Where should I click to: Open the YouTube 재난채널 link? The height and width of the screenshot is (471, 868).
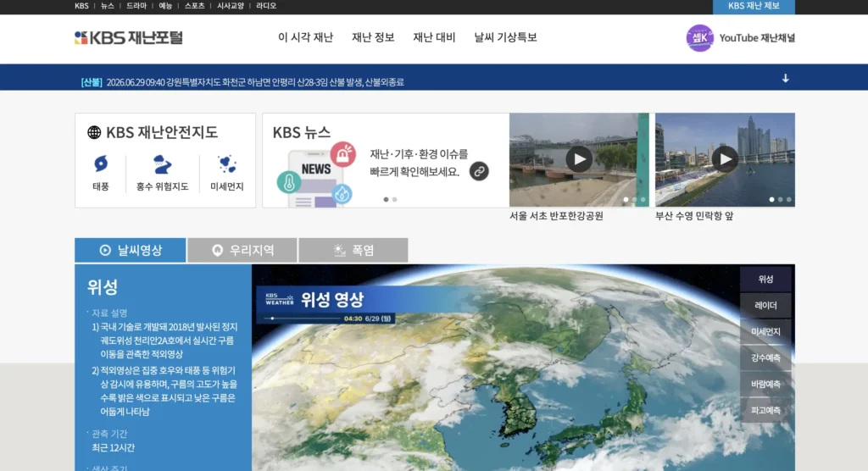click(757, 37)
